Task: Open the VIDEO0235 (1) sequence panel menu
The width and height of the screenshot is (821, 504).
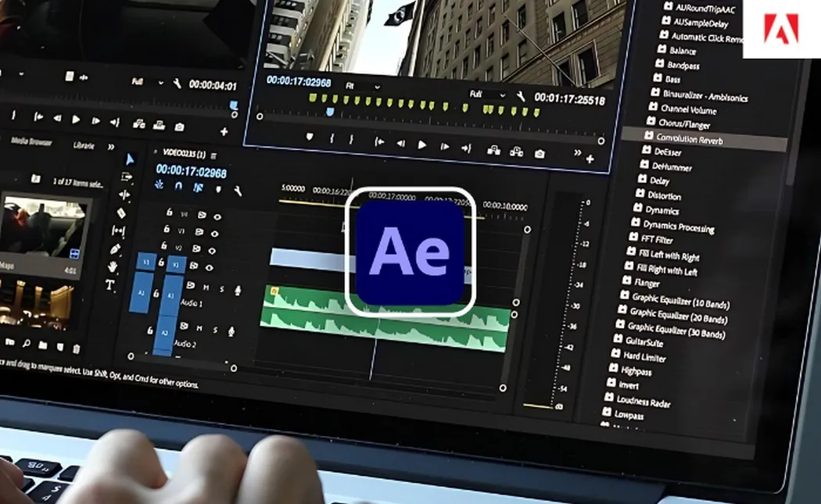Action: tap(213, 156)
